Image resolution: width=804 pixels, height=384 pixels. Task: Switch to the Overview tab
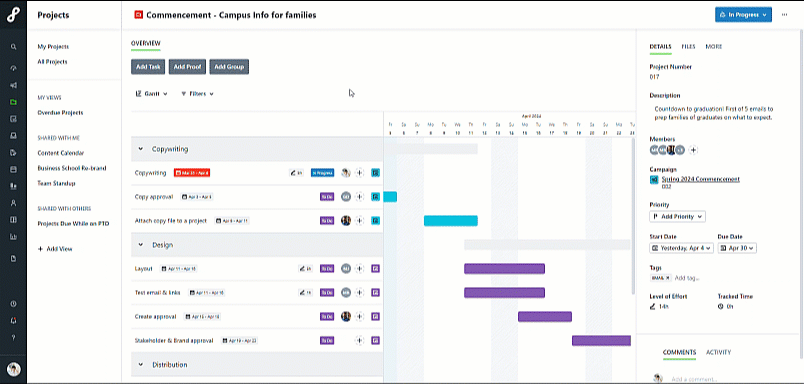[x=146, y=44]
